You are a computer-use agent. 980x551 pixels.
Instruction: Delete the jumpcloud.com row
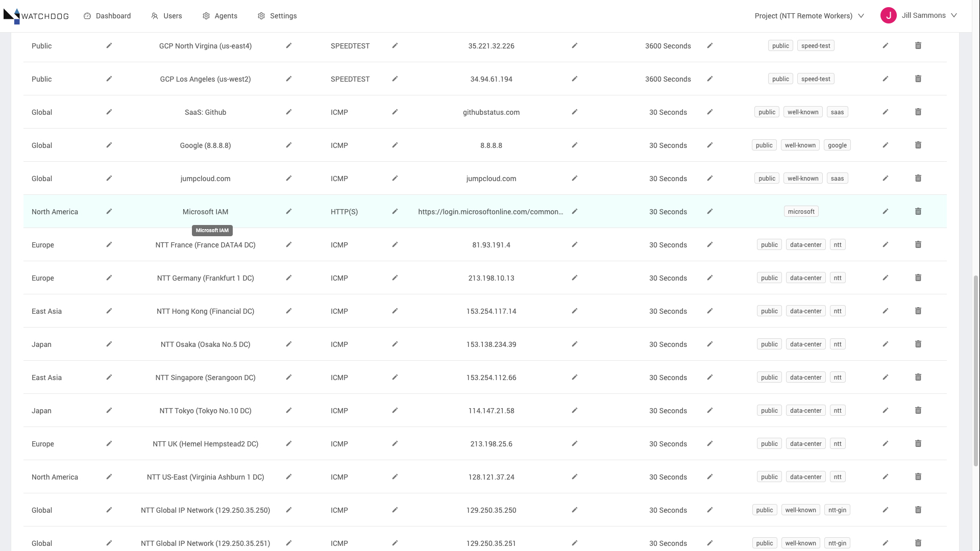pos(918,178)
